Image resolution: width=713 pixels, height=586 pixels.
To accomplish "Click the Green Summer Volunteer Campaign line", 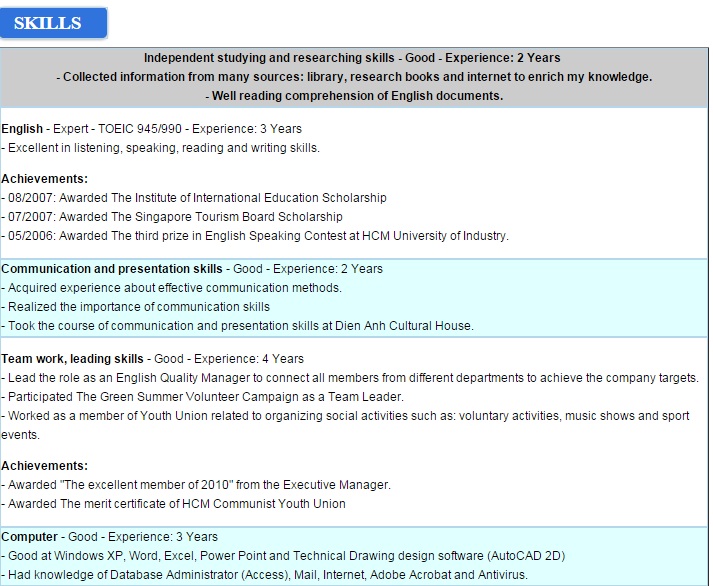I will 202,397.
